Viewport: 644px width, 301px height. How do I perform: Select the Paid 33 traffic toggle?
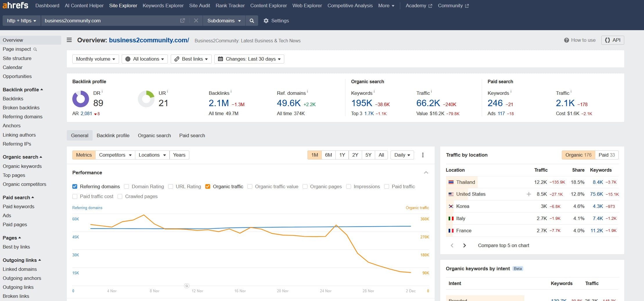pyautogui.click(x=607, y=155)
